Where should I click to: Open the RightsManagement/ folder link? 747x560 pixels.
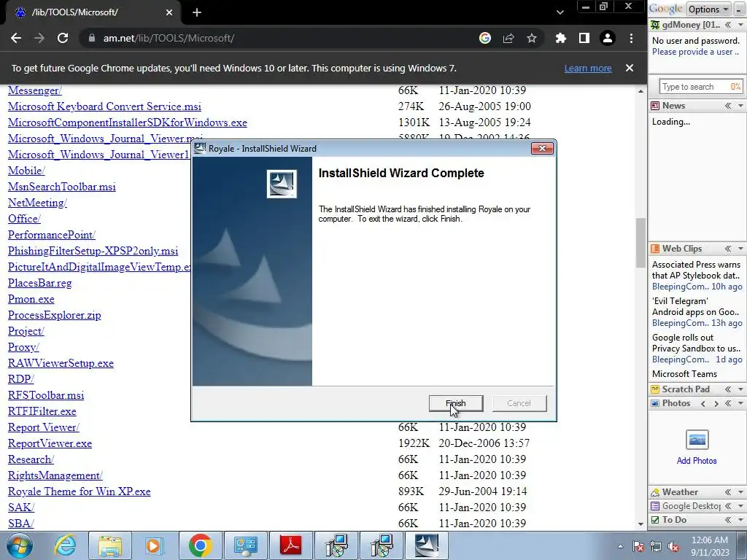pyautogui.click(x=55, y=475)
